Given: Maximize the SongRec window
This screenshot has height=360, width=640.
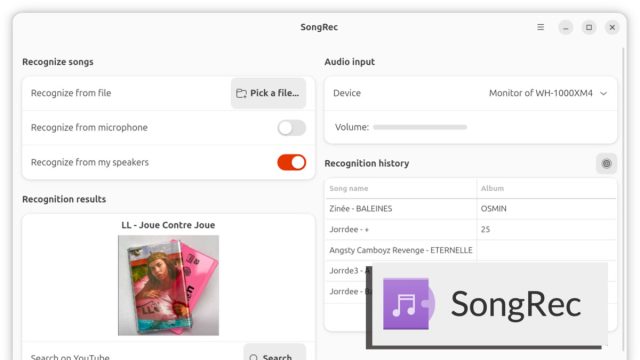Looking at the screenshot, I should [x=589, y=27].
